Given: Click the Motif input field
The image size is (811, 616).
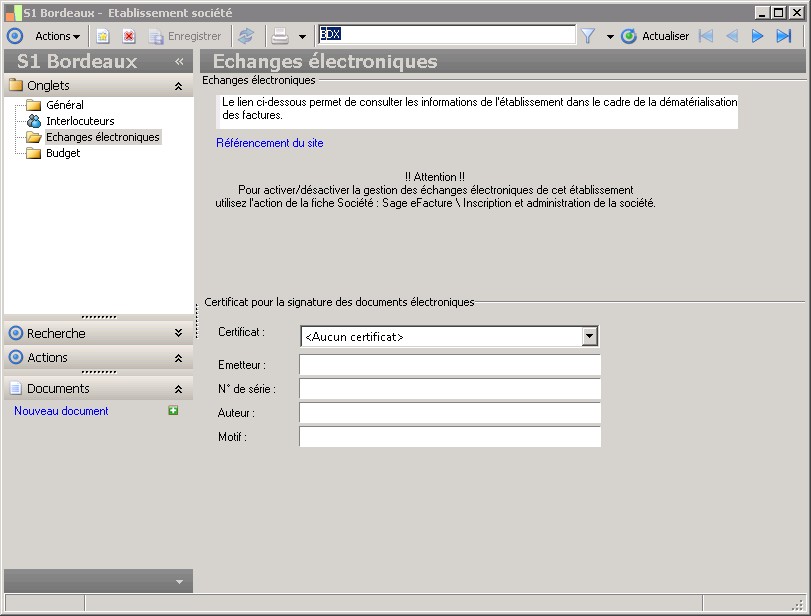Looking at the screenshot, I should (450, 437).
